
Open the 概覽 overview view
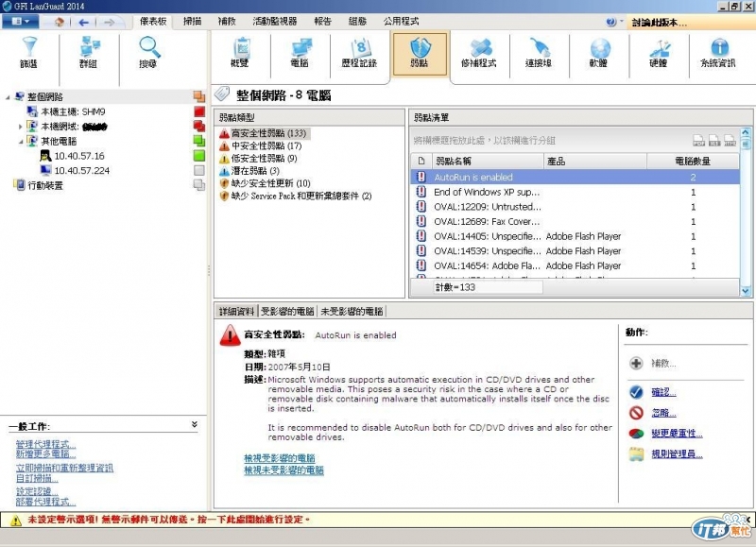(240, 53)
